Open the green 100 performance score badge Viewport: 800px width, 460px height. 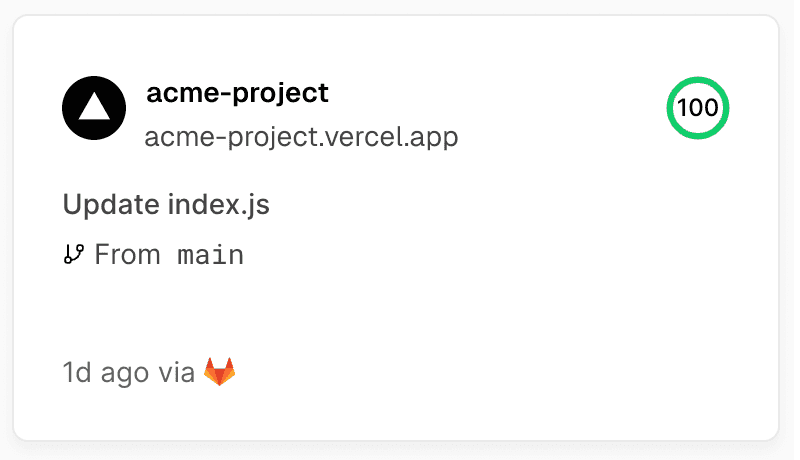(x=698, y=108)
